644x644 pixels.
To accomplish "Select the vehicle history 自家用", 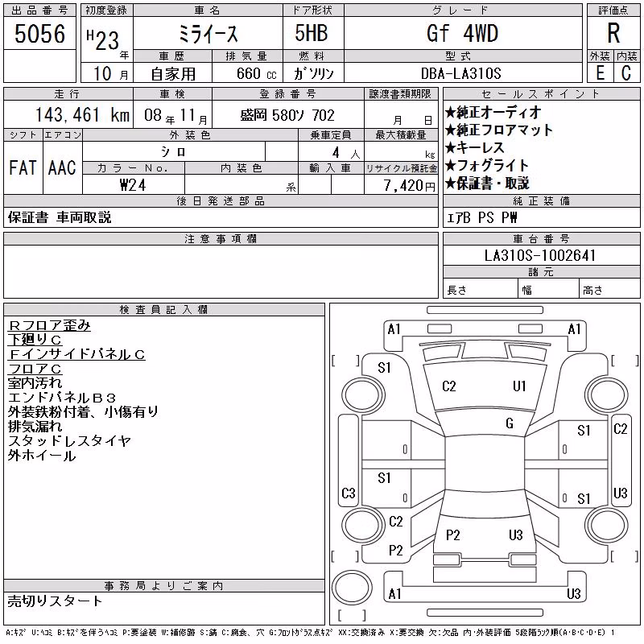I will tap(173, 74).
